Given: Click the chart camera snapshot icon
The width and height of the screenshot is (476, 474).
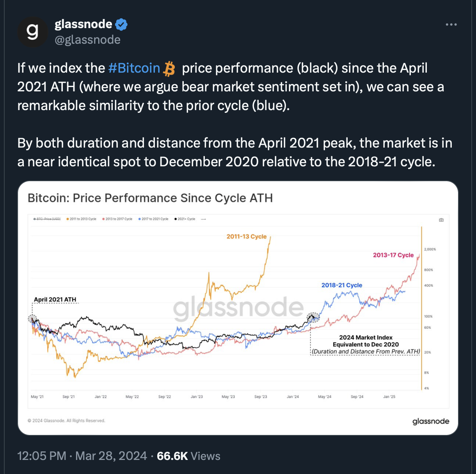Looking at the screenshot, I should [441, 220].
